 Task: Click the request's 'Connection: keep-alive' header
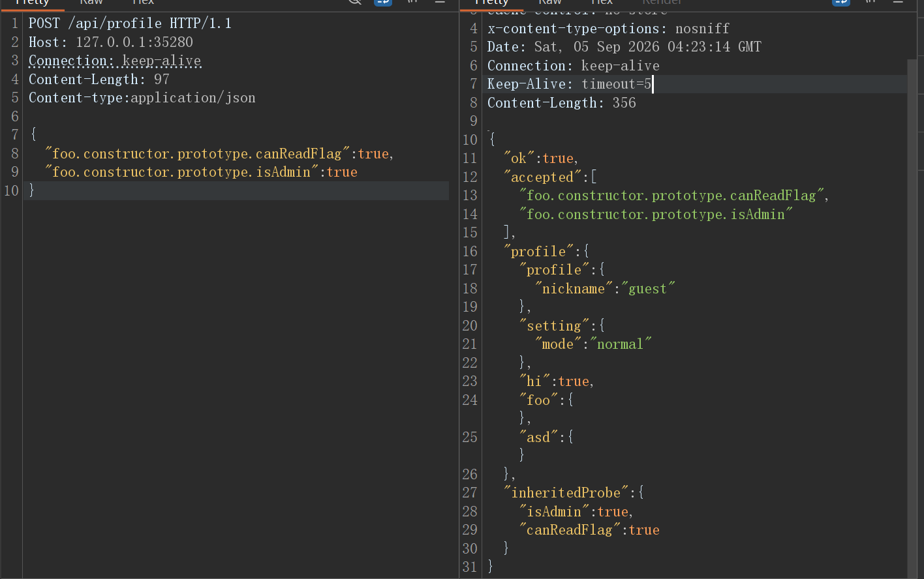point(115,61)
